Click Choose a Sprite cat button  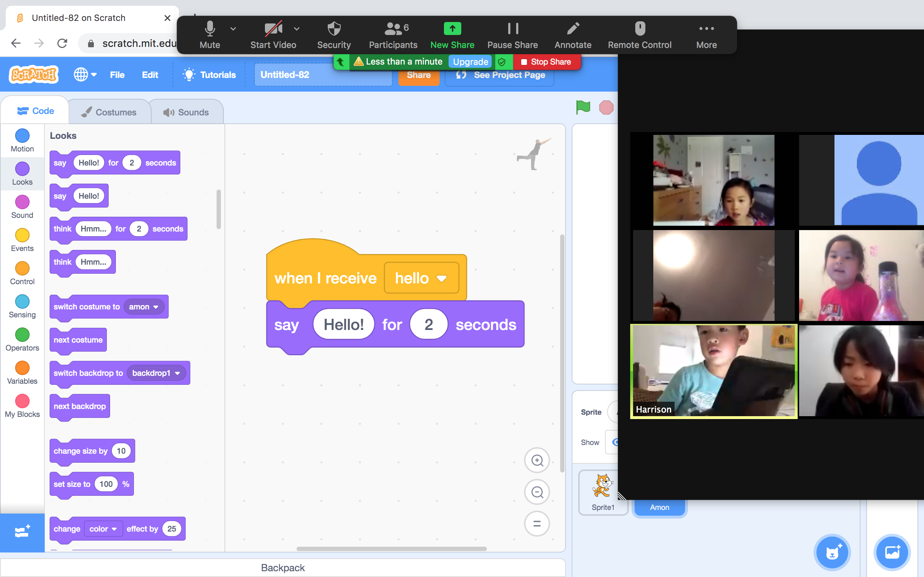tap(832, 552)
